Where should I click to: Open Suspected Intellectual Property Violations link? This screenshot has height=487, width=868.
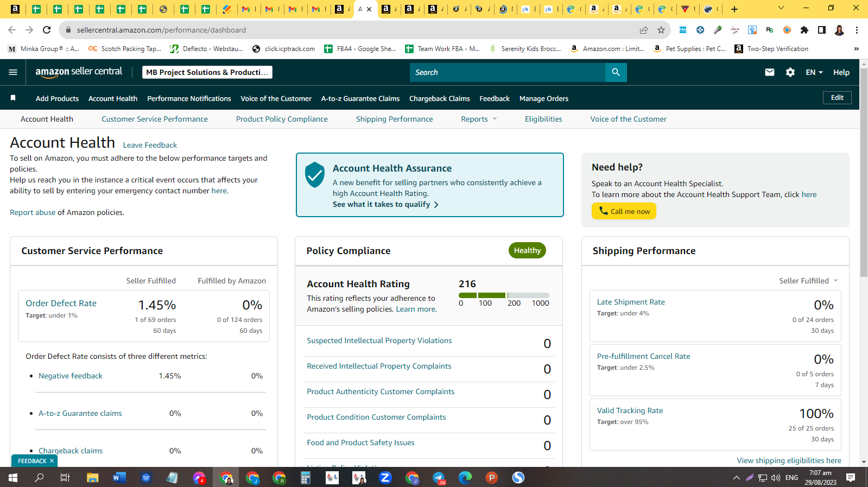(379, 340)
